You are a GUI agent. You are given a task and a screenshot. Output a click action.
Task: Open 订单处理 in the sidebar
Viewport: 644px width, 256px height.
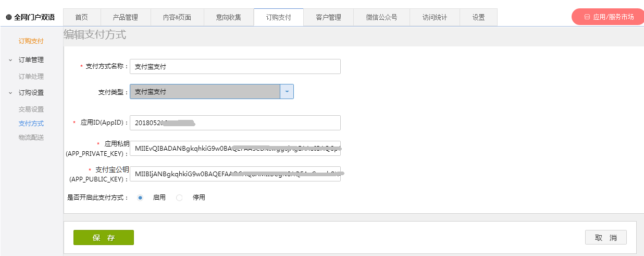[x=31, y=77]
